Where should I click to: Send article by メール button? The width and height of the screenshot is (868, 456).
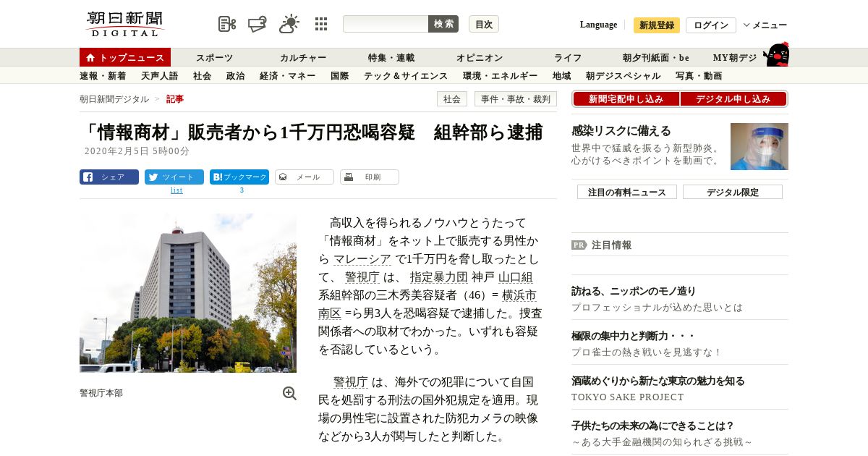pos(305,177)
